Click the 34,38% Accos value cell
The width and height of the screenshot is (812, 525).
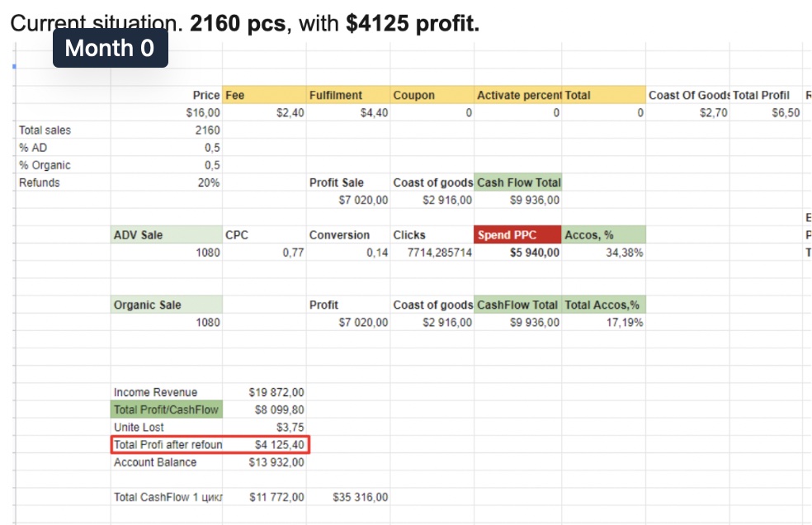[x=603, y=253]
